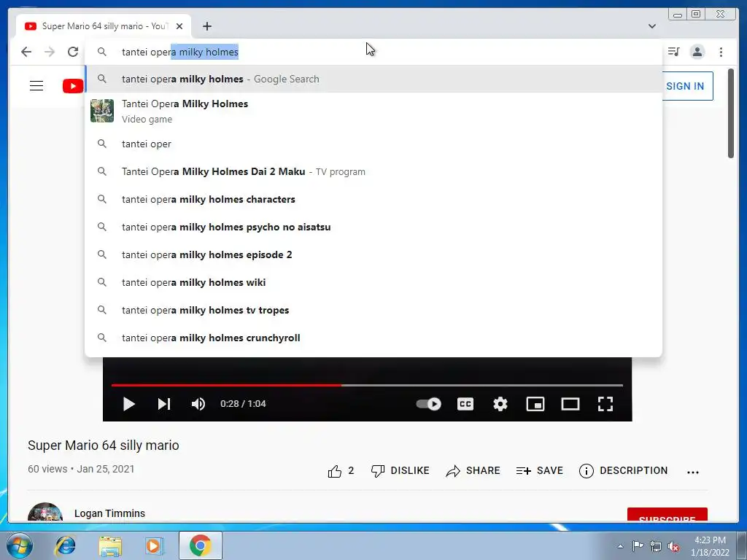Go back using the browser back arrow
Viewport: 747px width, 560px height.
pyautogui.click(x=26, y=52)
